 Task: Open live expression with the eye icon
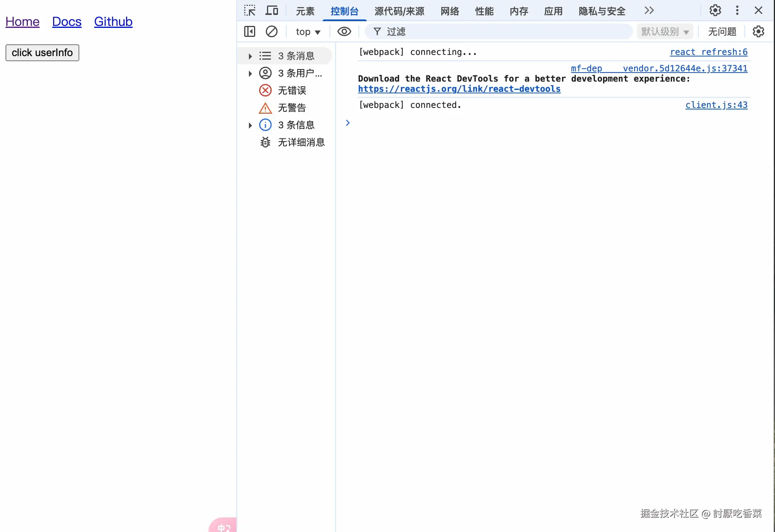[x=344, y=31]
